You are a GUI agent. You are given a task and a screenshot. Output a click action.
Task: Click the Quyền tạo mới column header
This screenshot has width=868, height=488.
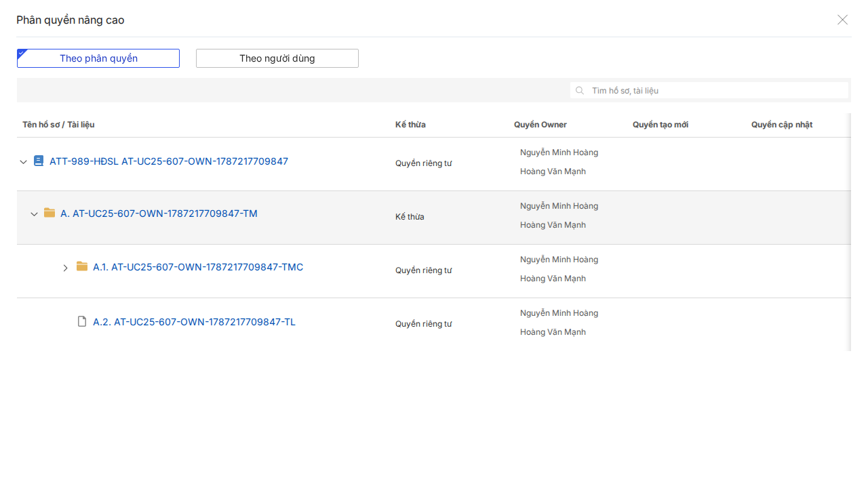[x=660, y=125]
